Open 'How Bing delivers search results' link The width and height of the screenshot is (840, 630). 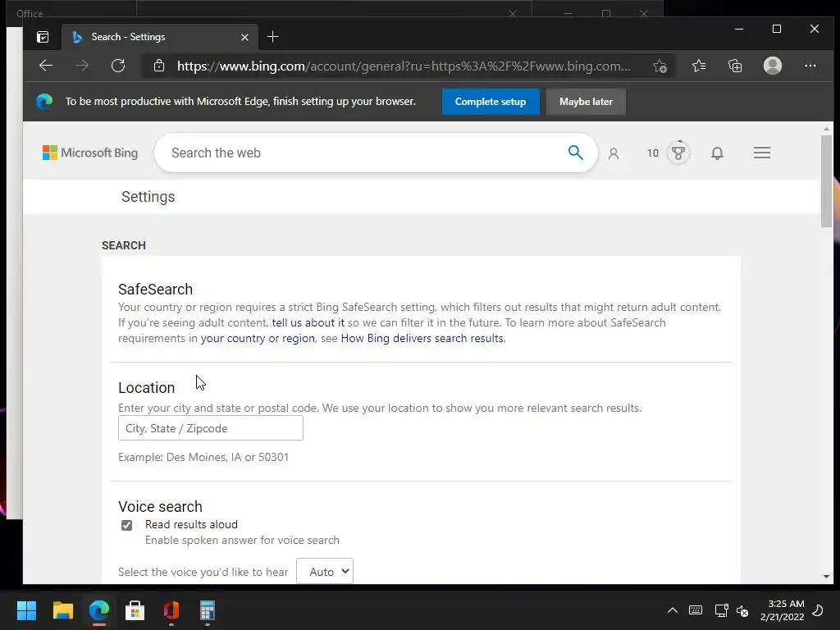[x=422, y=338]
